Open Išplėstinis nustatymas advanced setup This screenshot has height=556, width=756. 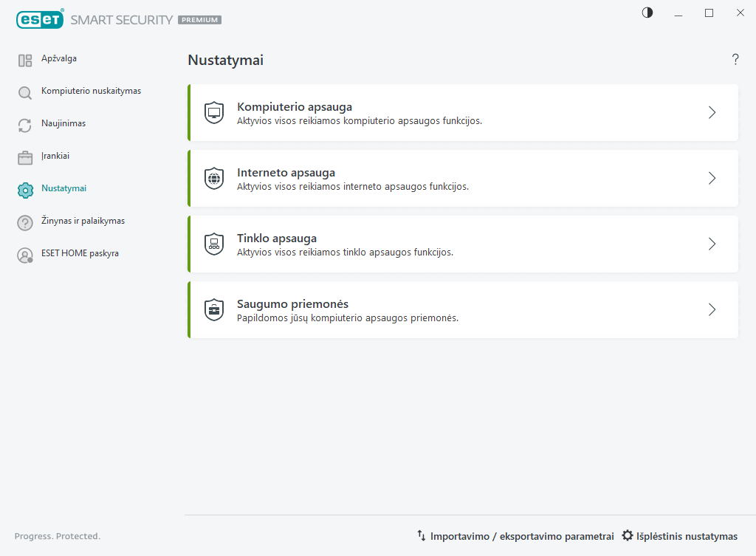click(x=679, y=536)
